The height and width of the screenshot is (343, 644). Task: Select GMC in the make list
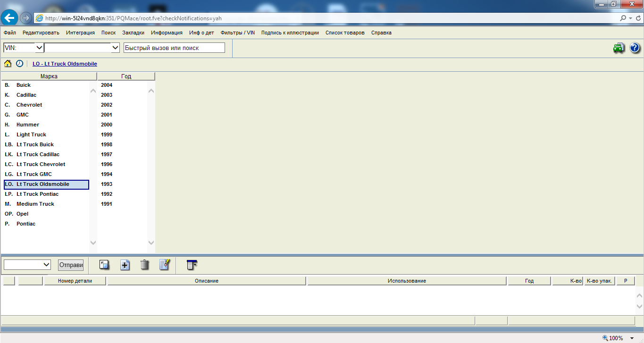(23, 115)
